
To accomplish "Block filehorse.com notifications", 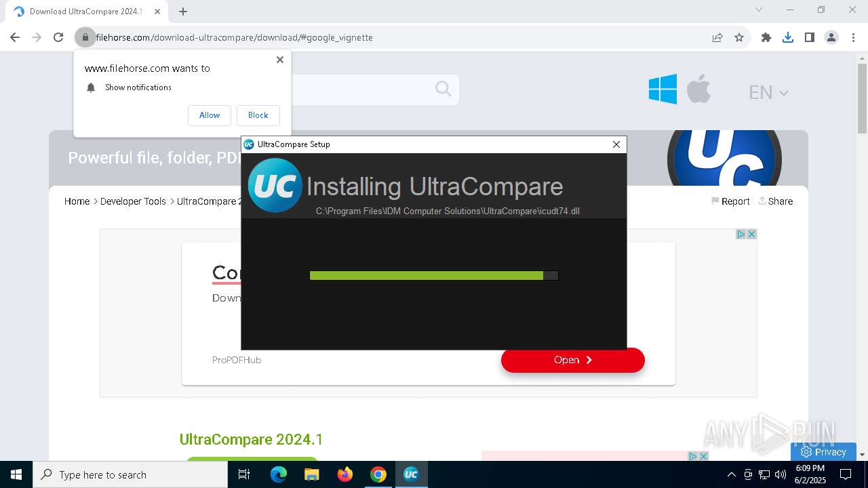I will point(258,115).
